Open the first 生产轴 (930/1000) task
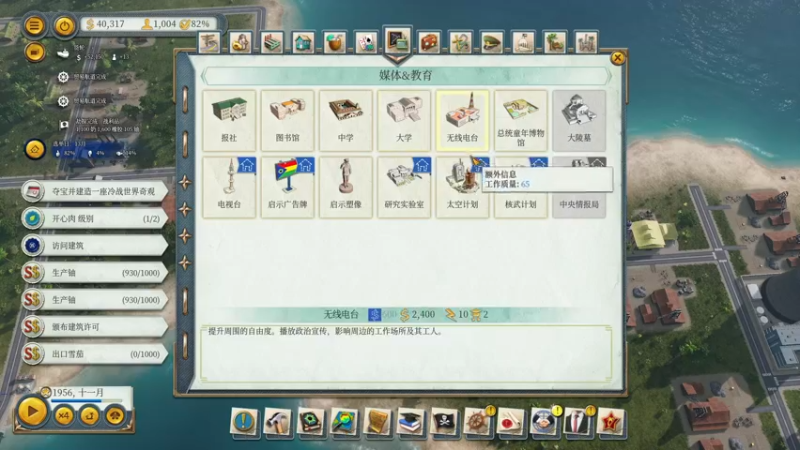The image size is (800, 450). point(95,272)
